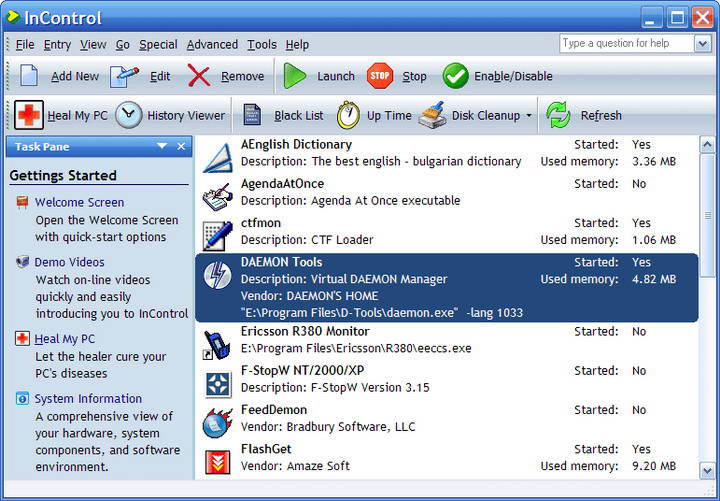Open the Welcome Screen link
720x501 pixels.
coord(79,202)
